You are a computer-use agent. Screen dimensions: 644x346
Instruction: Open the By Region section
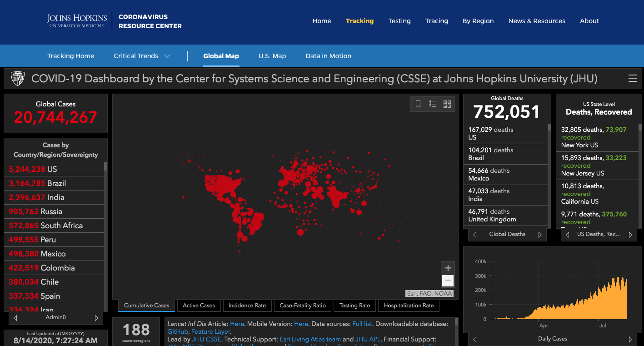click(x=478, y=21)
